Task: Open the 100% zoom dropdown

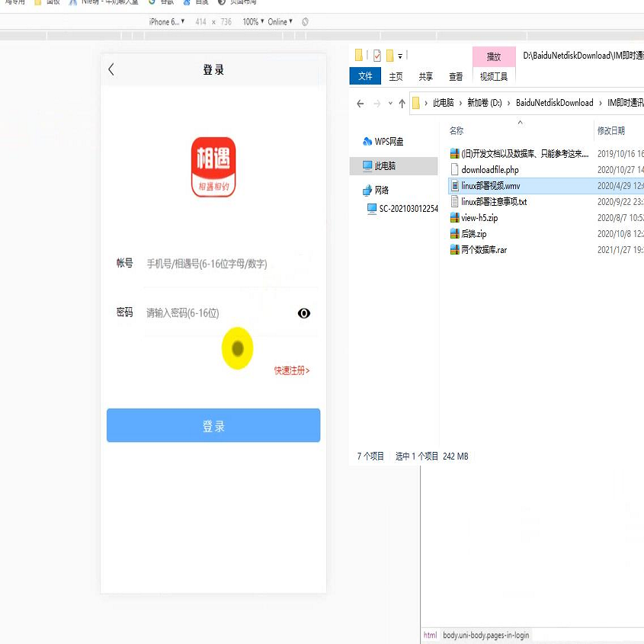Action: 253,22
